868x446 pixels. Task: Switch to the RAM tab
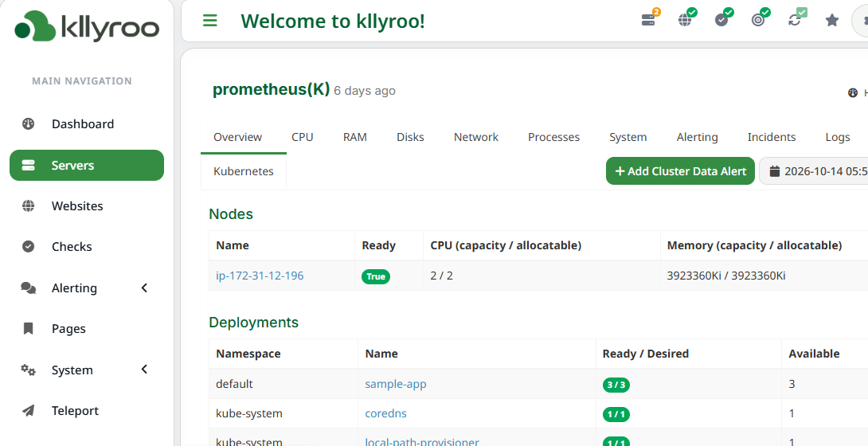pos(355,137)
